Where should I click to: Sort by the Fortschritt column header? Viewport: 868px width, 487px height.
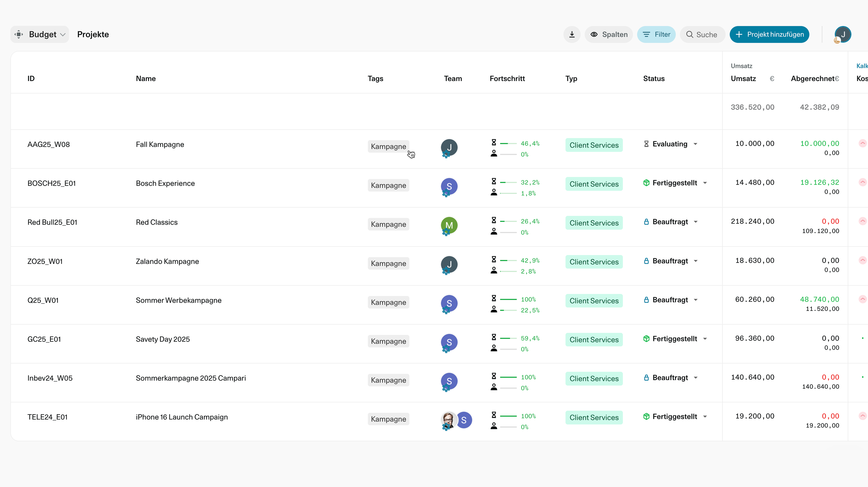507,78
